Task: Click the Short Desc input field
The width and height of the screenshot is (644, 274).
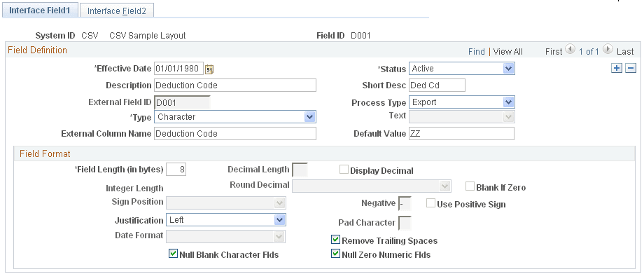Action: (x=437, y=85)
